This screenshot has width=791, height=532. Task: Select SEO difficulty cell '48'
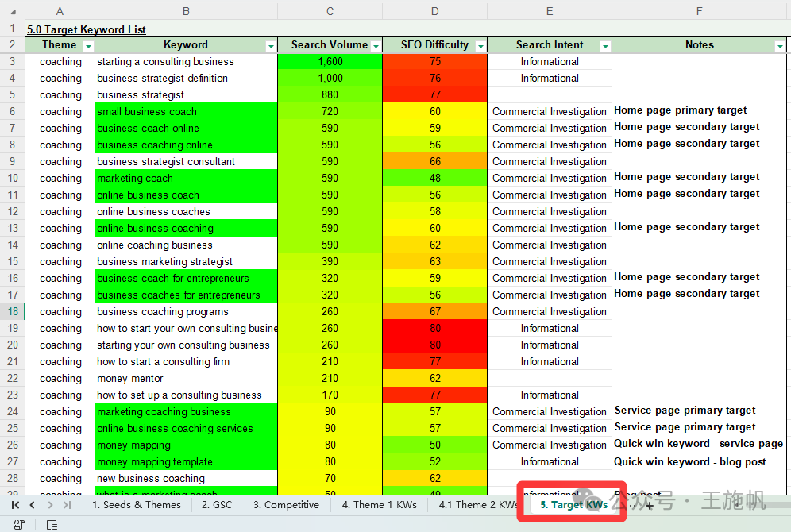coord(435,178)
